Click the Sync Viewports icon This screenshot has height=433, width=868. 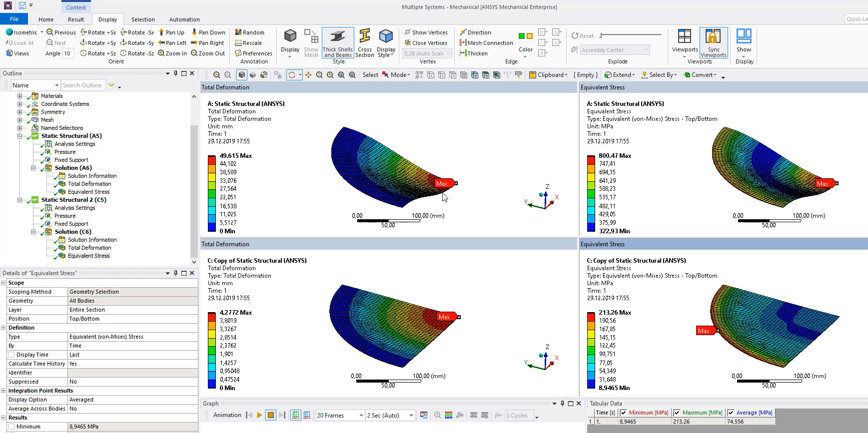pyautogui.click(x=714, y=43)
